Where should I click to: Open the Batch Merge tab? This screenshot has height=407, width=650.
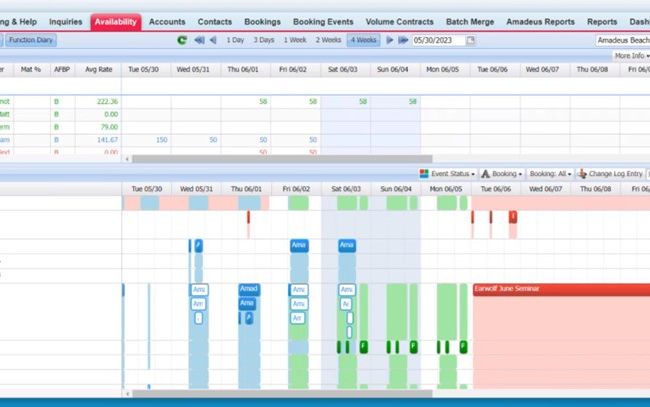pos(470,22)
